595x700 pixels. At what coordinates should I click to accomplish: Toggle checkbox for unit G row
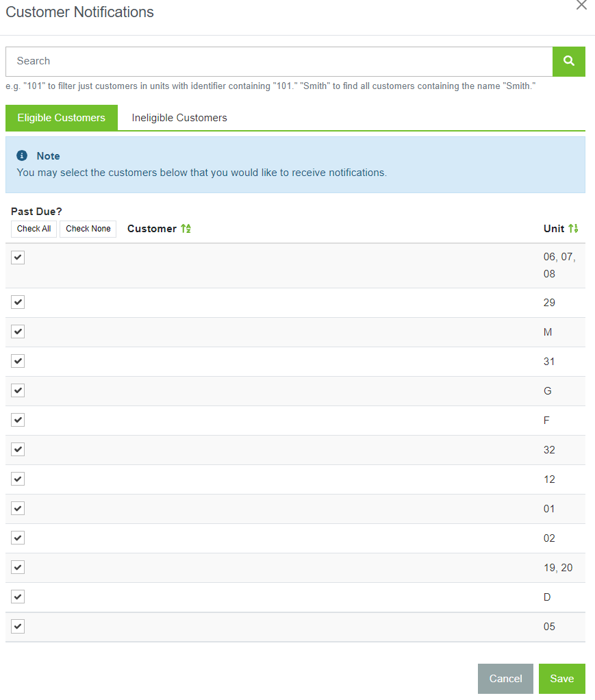[x=18, y=390]
